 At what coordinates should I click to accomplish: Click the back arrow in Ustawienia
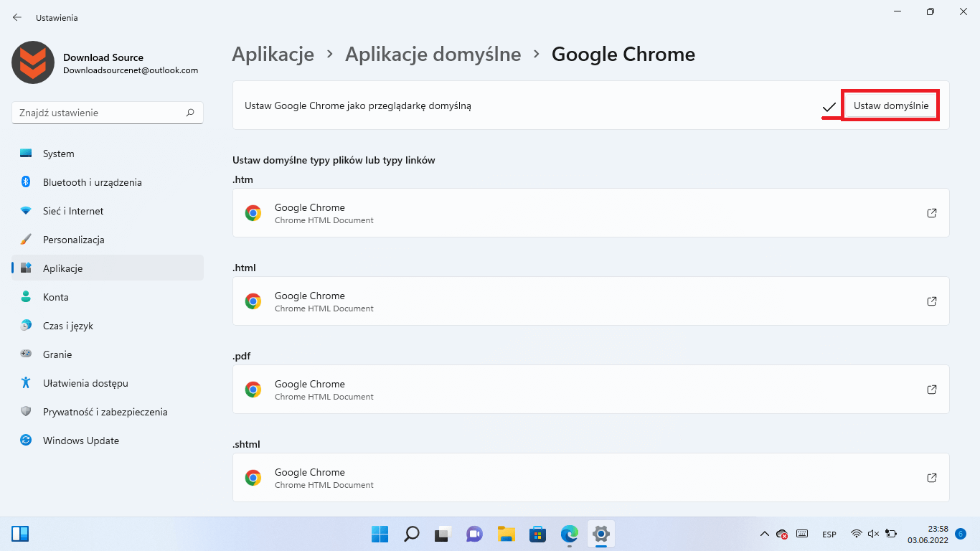click(17, 17)
